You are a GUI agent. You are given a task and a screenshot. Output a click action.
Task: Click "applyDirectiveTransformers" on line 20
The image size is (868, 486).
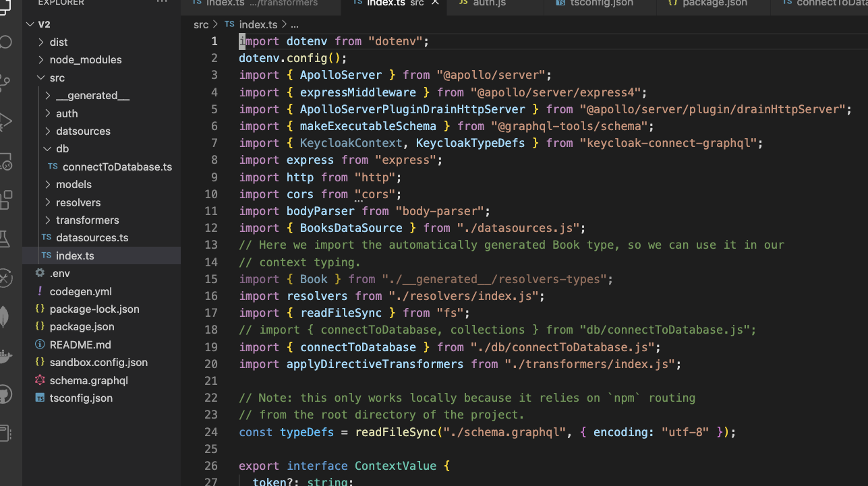(375, 364)
